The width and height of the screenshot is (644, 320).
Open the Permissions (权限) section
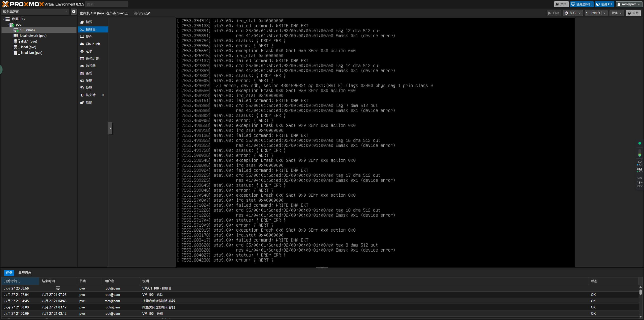pos(89,102)
